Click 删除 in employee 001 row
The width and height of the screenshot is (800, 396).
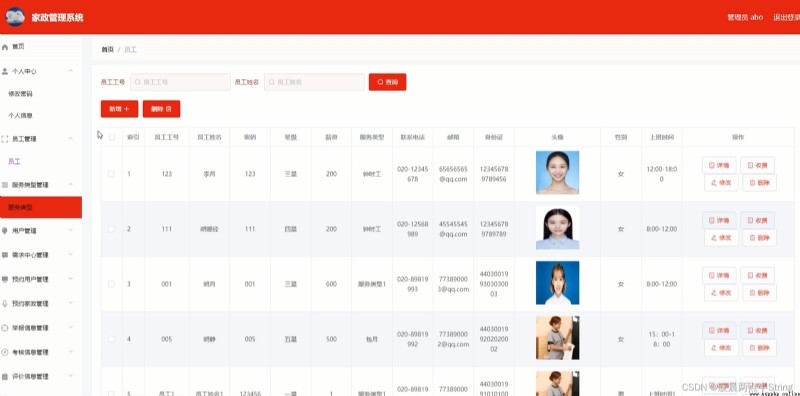pyautogui.click(x=759, y=293)
